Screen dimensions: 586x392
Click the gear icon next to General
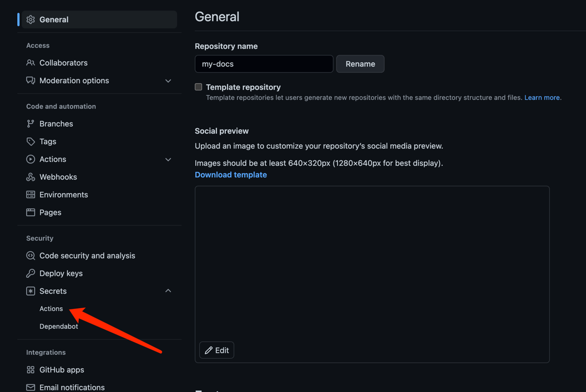click(x=31, y=19)
